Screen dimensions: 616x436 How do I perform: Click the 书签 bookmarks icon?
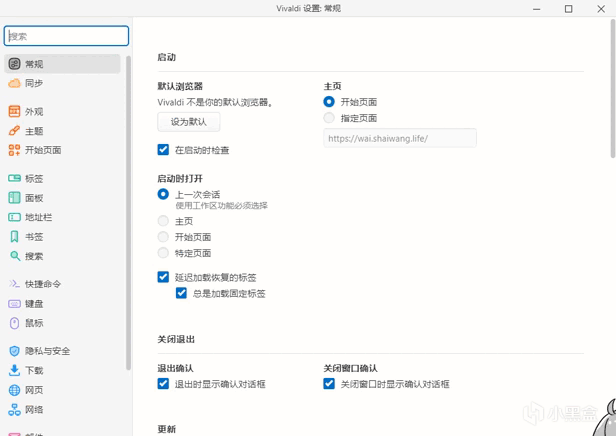[x=14, y=237]
